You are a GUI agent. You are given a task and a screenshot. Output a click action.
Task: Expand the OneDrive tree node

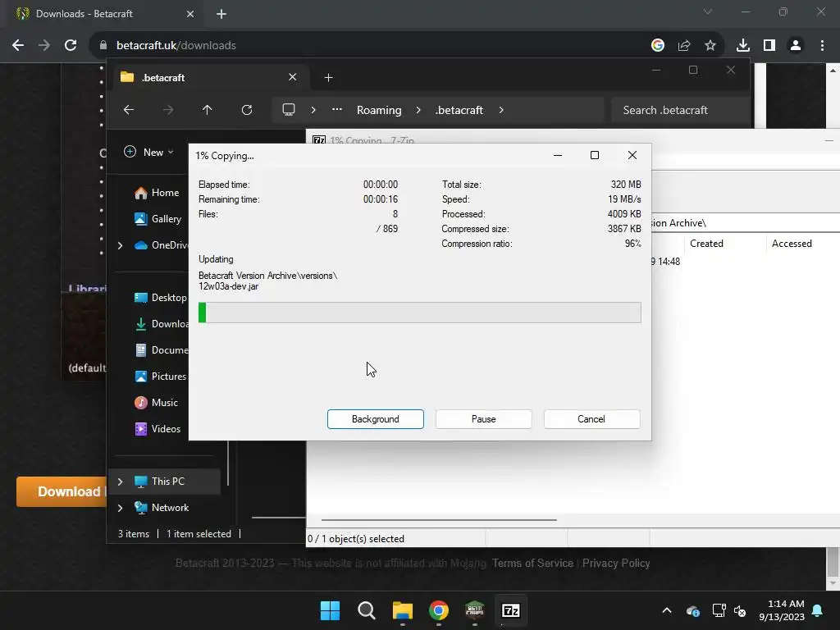pyautogui.click(x=121, y=245)
